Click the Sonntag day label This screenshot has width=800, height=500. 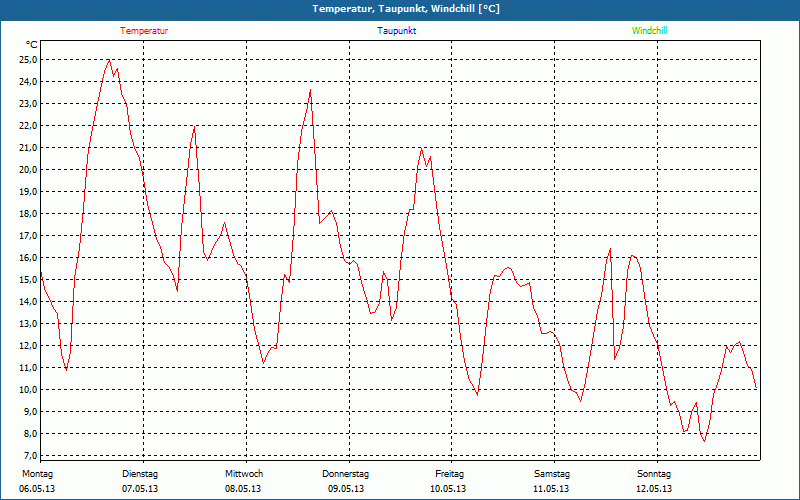pos(654,474)
